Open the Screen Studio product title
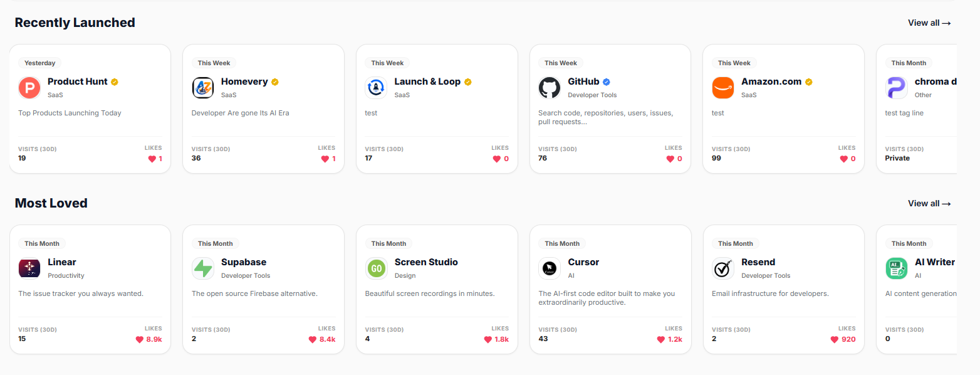The height and width of the screenshot is (375, 980). pyautogui.click(x=426, y=262)
